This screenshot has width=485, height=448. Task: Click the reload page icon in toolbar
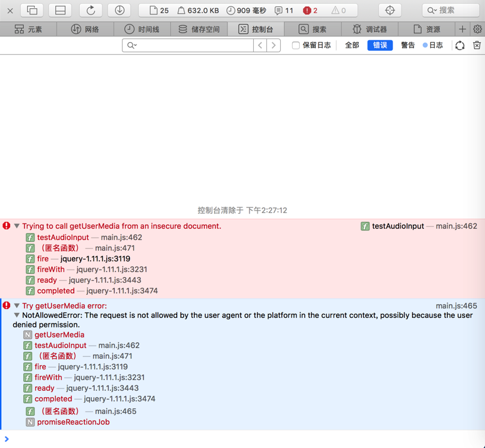(90, 11)
